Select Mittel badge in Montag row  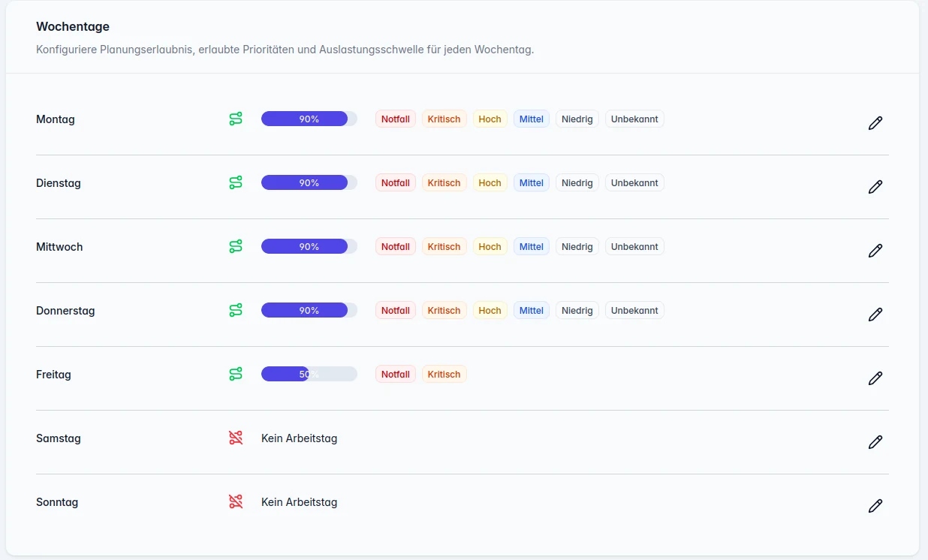(x=532, y=119)
